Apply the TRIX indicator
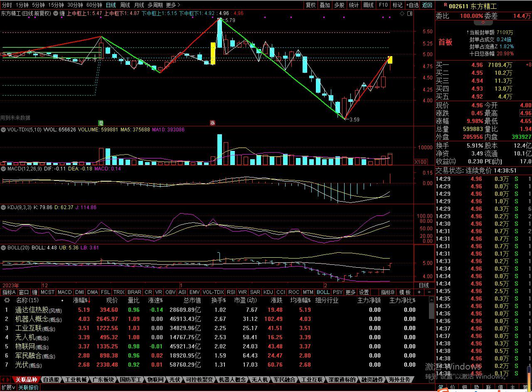 119,292
